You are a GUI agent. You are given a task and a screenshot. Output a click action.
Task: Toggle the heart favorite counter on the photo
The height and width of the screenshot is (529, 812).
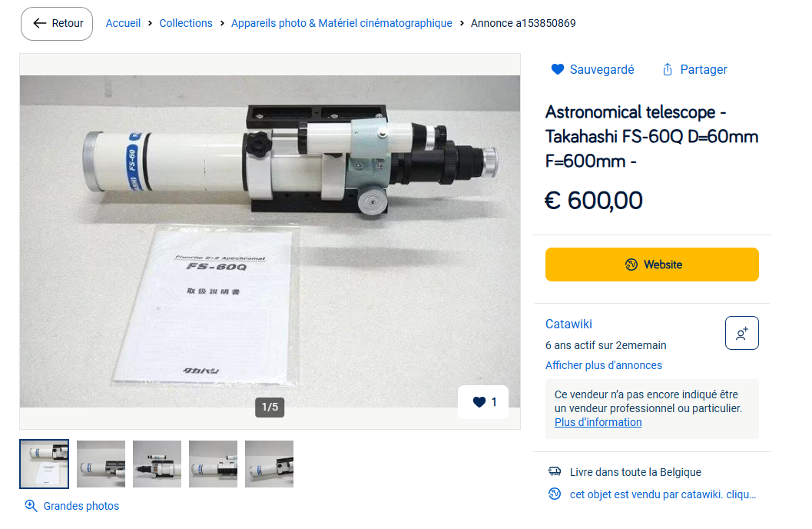pyautogui.click(x=482, y=402)
